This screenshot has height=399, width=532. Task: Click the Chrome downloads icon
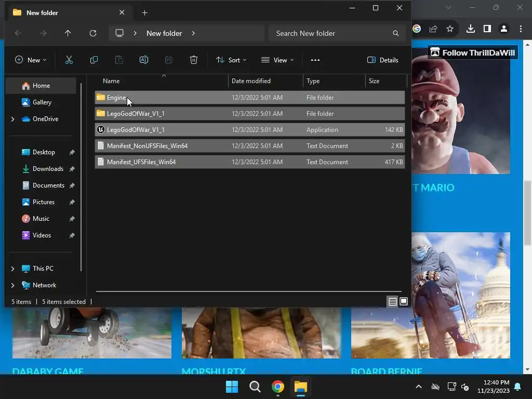pos(471,29)
